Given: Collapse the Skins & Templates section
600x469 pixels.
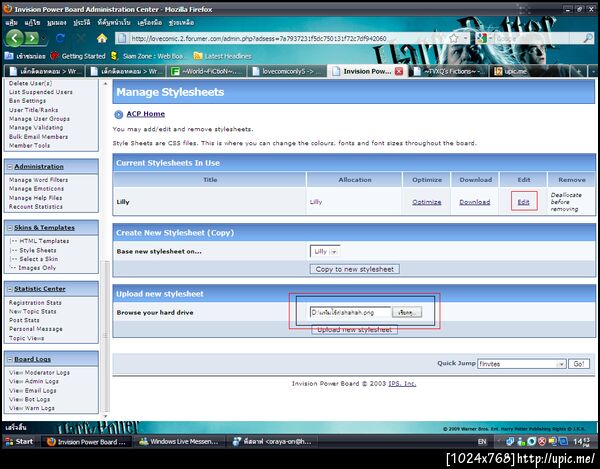Looking at the screenshot, I should pyautogui.click(x=10, y=228).
